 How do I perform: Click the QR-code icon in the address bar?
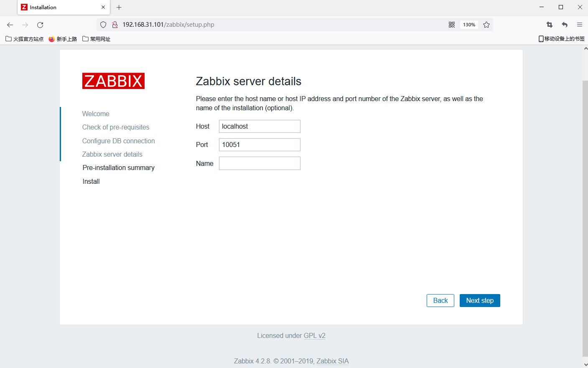click(x=452, y=25)
